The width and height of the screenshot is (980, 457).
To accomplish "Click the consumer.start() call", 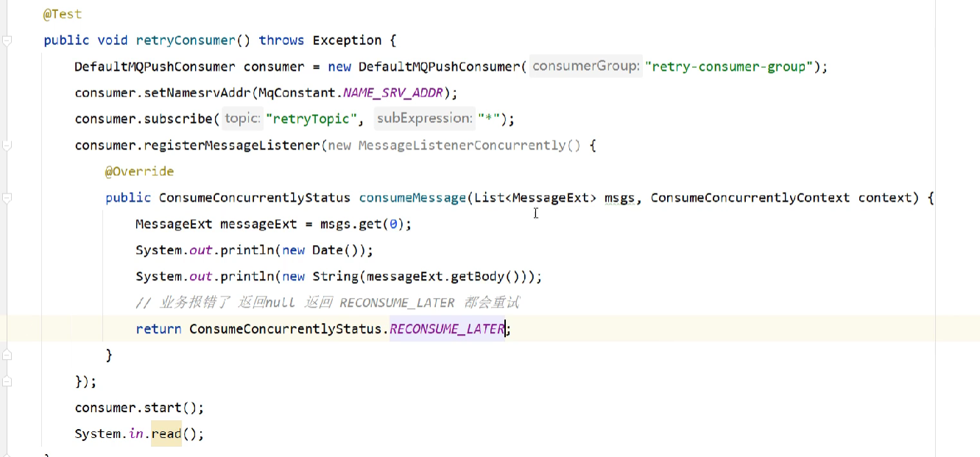I will coord(139,408).
